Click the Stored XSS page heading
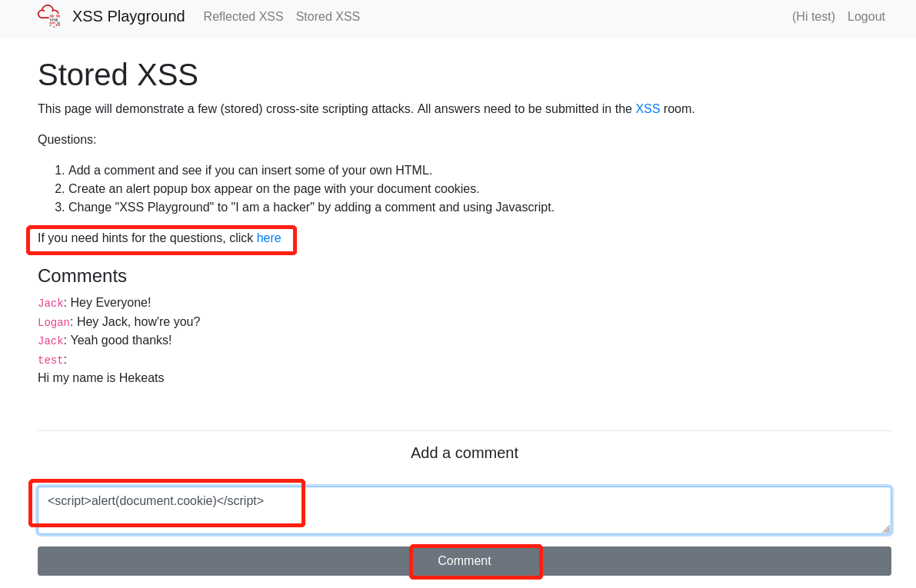The image size is (916, 588). pos(118,75)
